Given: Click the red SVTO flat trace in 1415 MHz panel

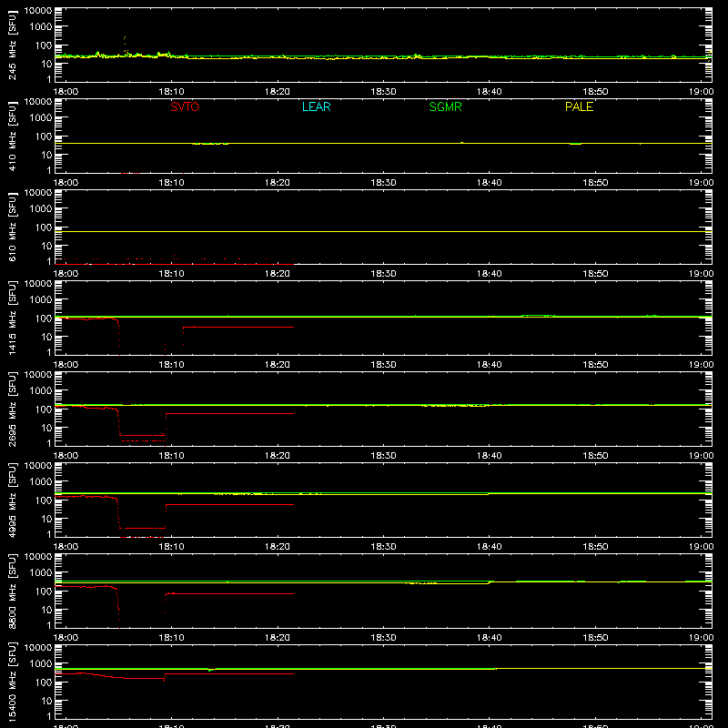Looking at the screenshot, I should (x=238, y=328).
